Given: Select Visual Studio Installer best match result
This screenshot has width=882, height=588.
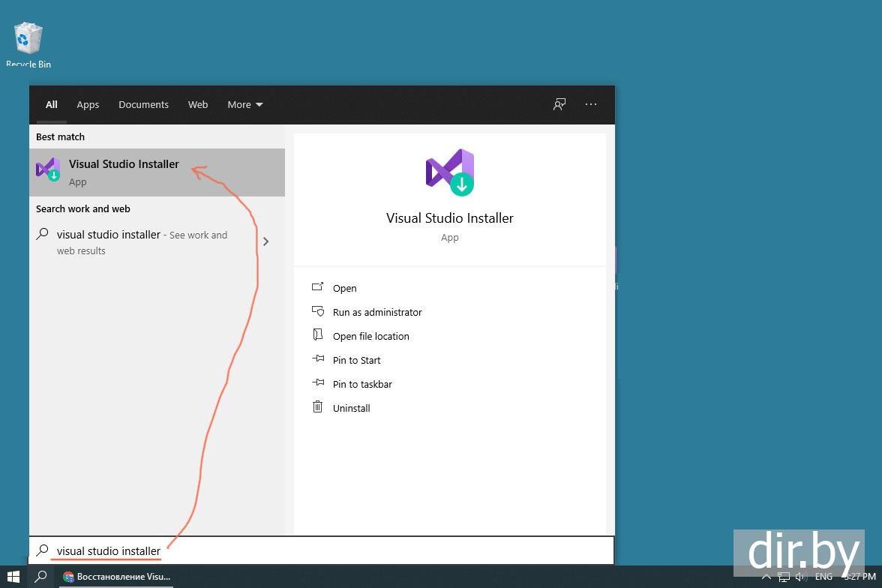Looking at the screenshot, I should pos(157,172).
